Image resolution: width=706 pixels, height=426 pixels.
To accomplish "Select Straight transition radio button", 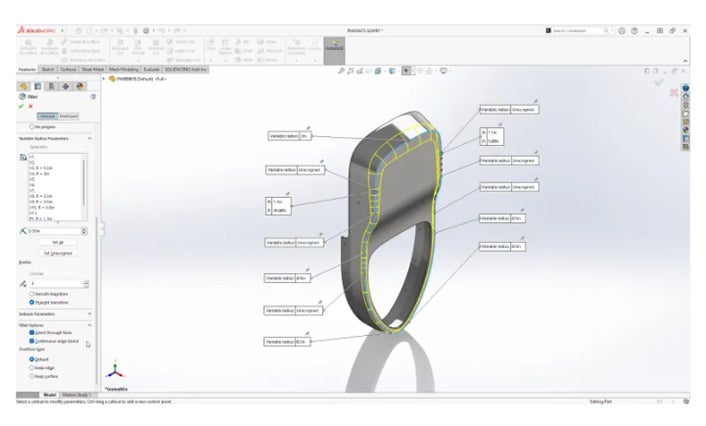I will tap(32, 302).
